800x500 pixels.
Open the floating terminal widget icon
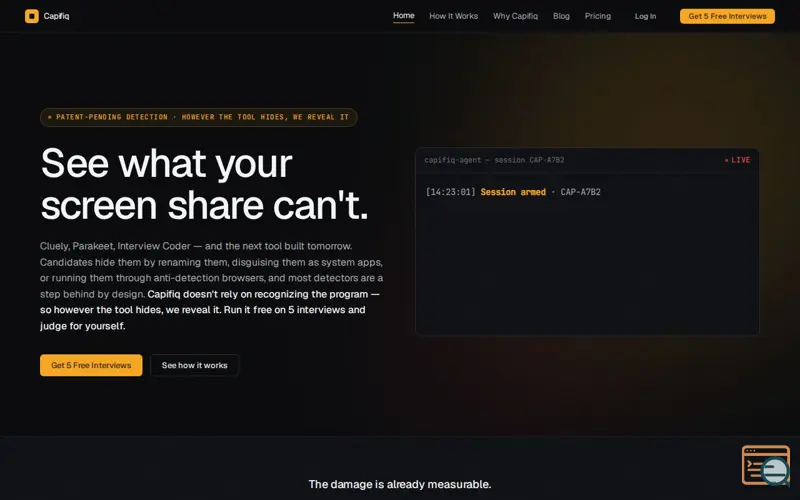click(x=766, y=465)
